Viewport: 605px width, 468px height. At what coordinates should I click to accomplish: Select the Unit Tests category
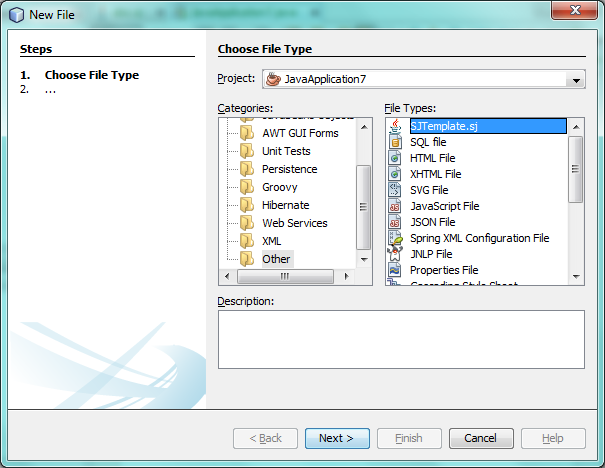tap(286, 151)
